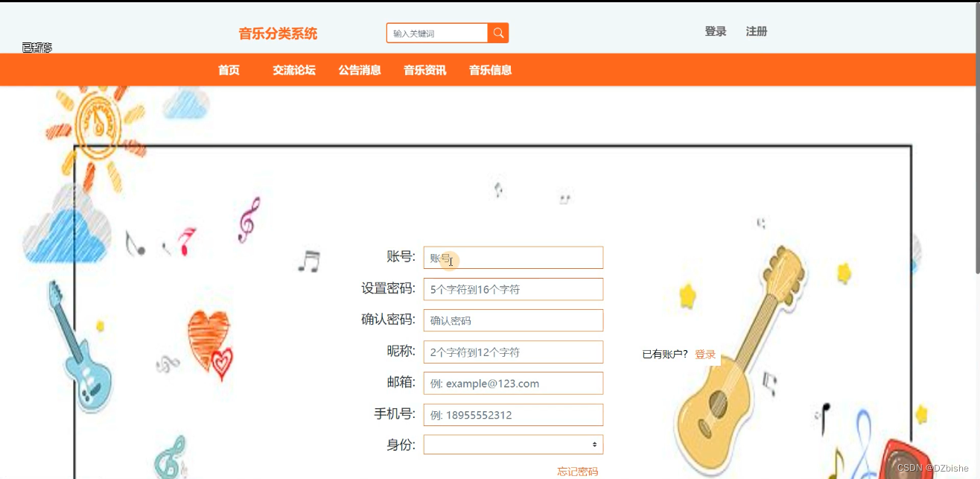The height and width of the screenshot is (479, 980).
Task: Click the keyword search box
Action: pyautogui.click(x=437, y=33)
